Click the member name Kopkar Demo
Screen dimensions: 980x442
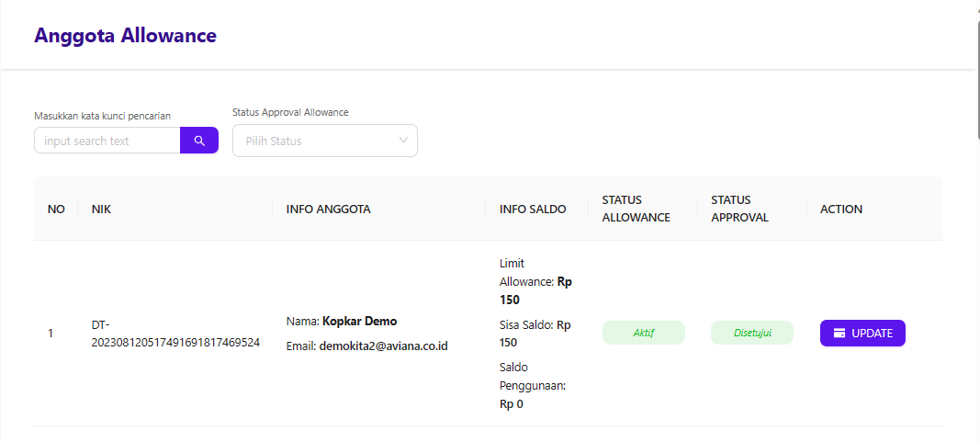coord(359,322)
